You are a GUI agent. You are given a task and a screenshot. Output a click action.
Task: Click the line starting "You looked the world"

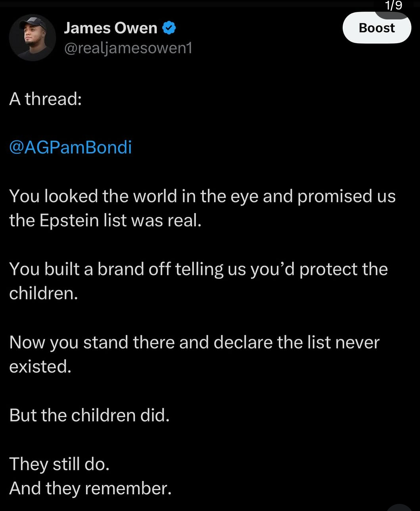tap(202, 196)
